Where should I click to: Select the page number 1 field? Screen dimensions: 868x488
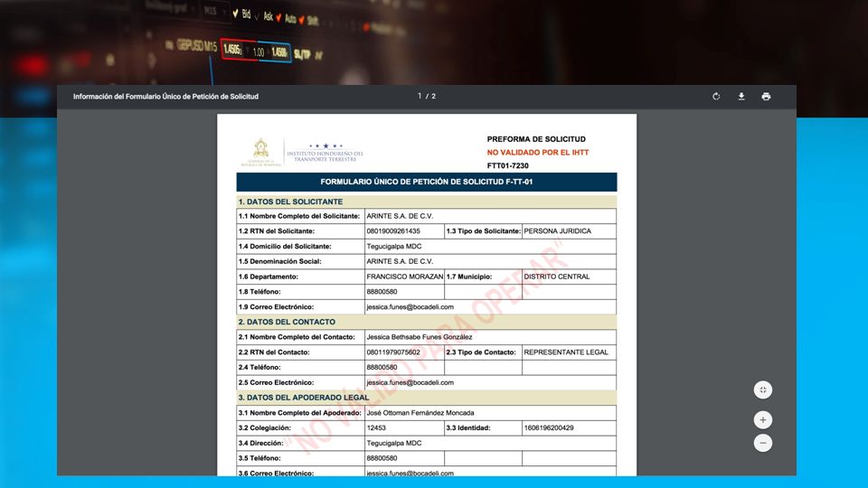tap(420, 97)
